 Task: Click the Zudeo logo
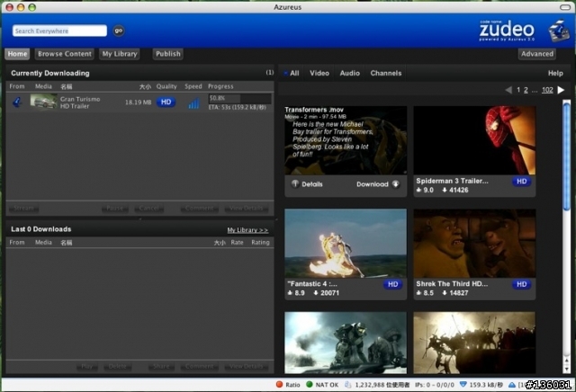[507, 31]
